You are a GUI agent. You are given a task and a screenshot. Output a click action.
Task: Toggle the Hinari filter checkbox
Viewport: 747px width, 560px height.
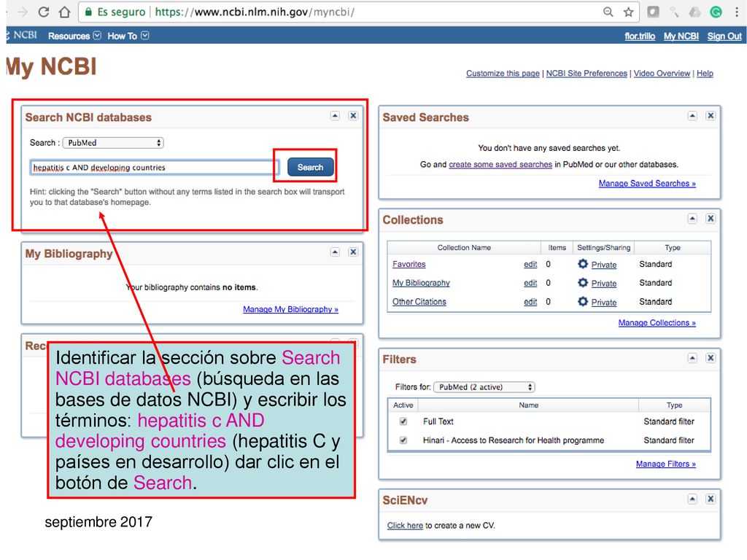pyautogui.click(x=403, y=440)
